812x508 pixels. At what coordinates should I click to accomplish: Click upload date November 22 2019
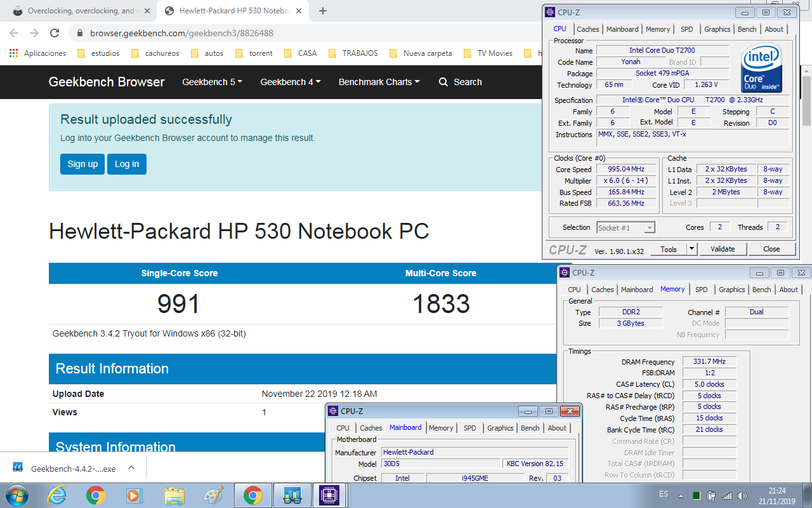[x=320, y=394]
